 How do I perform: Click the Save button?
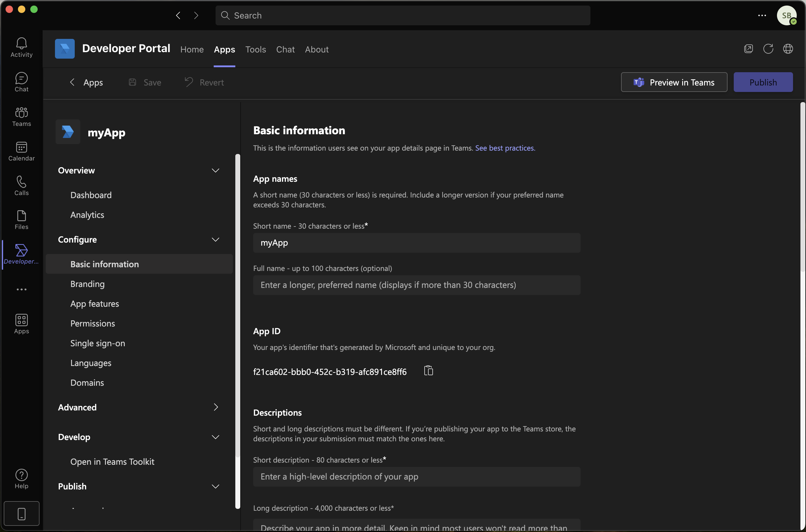tap(145, 82)
